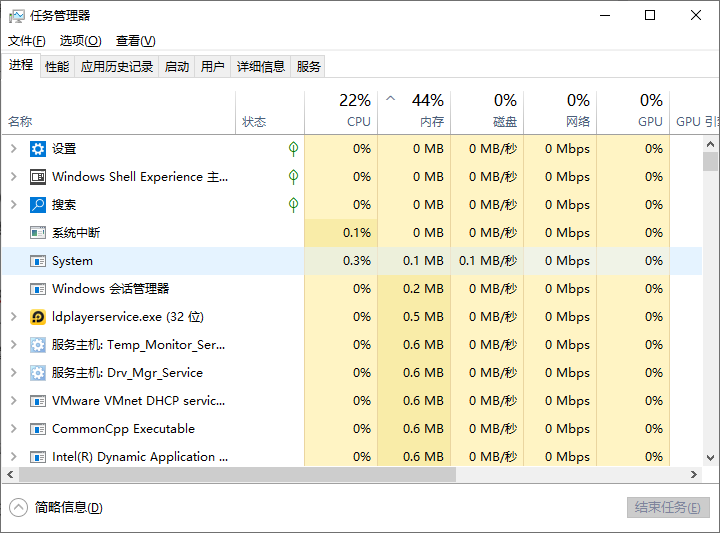Switch to the 详细信息 tab
The height and width of the screenshot is (533, 720).
click(261, 67)
